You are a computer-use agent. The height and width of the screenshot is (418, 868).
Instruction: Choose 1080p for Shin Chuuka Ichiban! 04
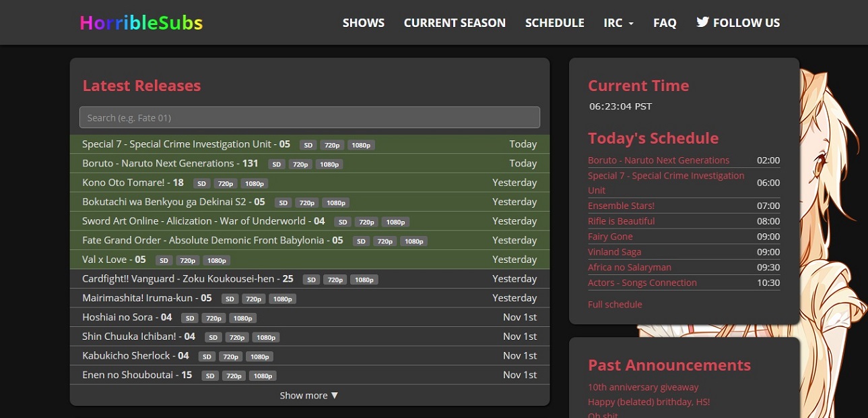[266, 337]
